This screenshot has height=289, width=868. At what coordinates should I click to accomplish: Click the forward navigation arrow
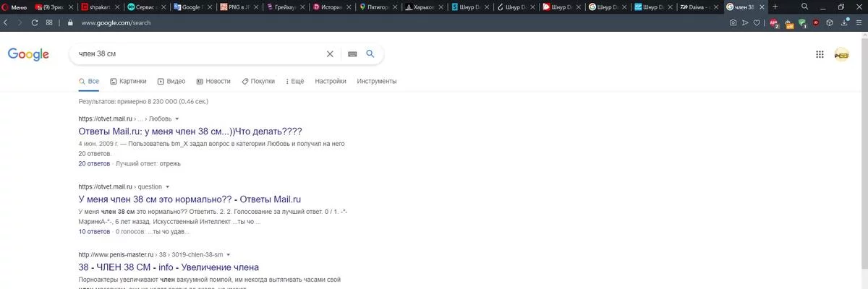pyautogui.click(x=20, y=22)
